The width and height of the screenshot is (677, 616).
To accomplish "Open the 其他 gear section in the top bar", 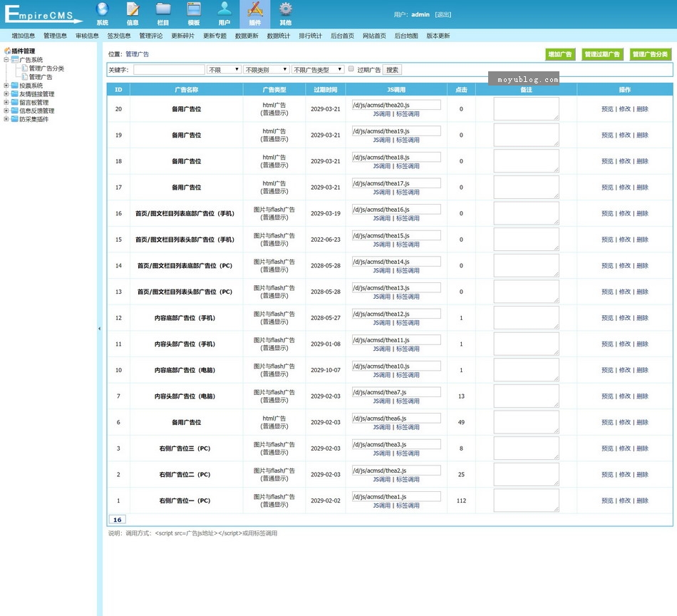I will point(285,14).
